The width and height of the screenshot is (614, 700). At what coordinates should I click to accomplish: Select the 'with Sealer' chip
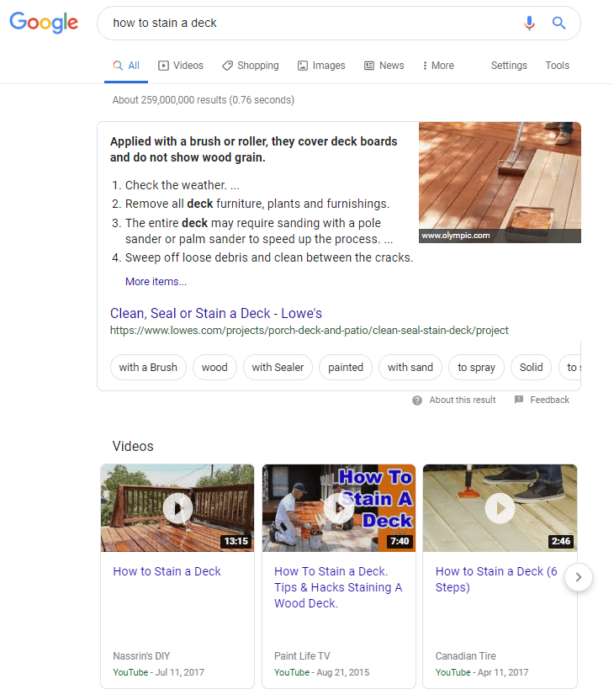pyautogui.click(x=278, y=368)
